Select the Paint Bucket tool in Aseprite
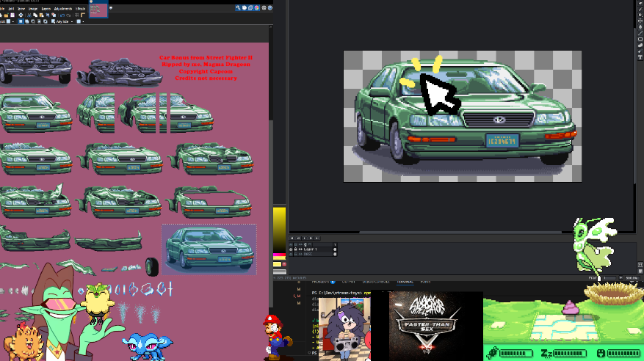 (640, 27)
